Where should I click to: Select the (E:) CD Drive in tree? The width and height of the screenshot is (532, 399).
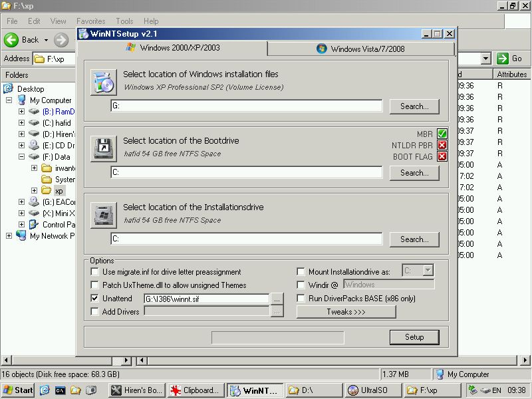click(58, 146)
